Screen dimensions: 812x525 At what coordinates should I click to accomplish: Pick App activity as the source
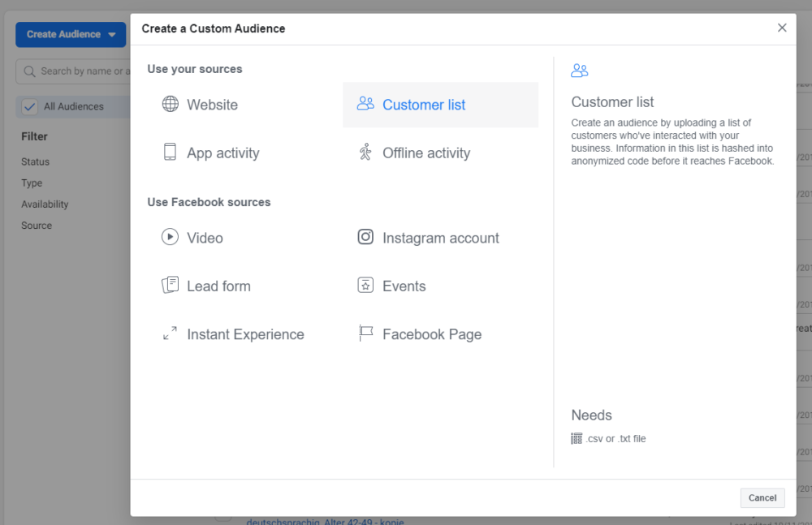[245, 153]
